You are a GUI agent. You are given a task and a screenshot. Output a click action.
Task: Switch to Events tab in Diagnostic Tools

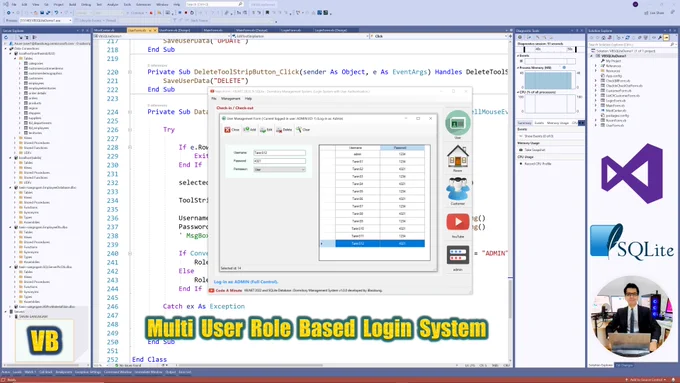click(539, 123)
